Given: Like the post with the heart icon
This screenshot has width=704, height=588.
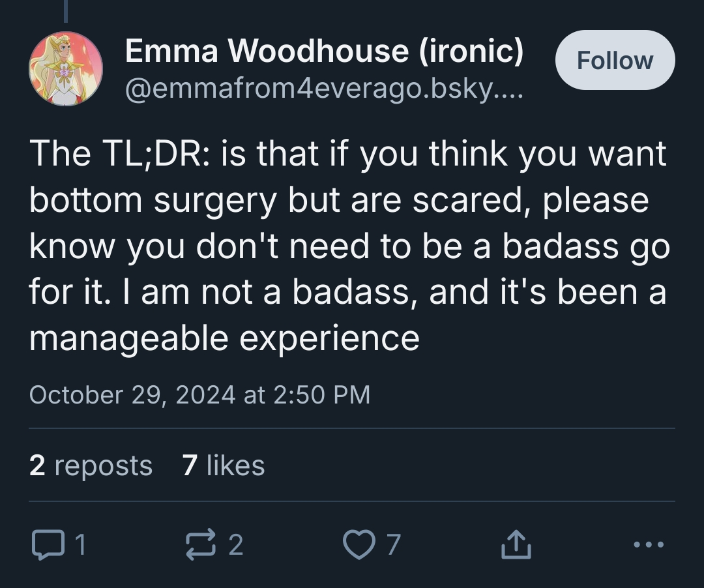Looking at the screenshot, I should point(358,545).
